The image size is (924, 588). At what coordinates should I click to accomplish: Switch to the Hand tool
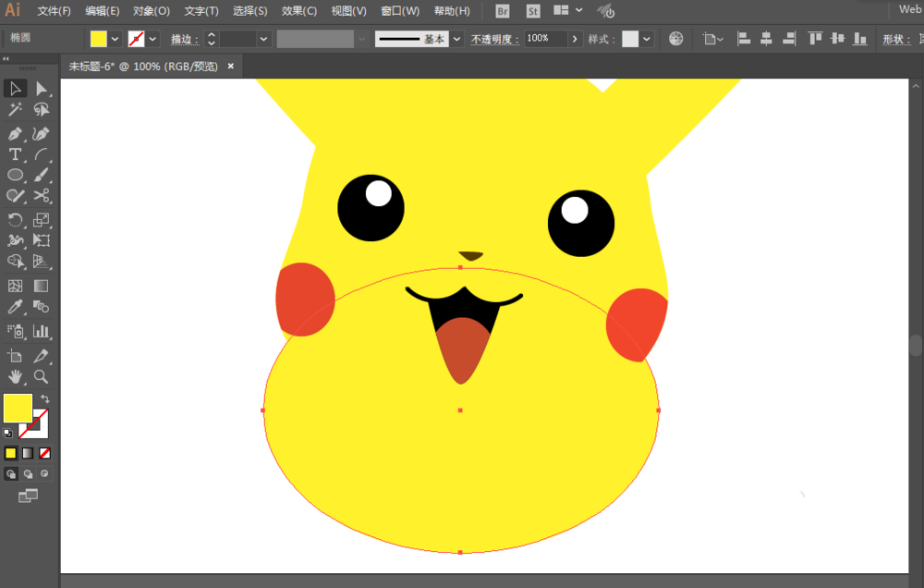[x=15, y=376]
